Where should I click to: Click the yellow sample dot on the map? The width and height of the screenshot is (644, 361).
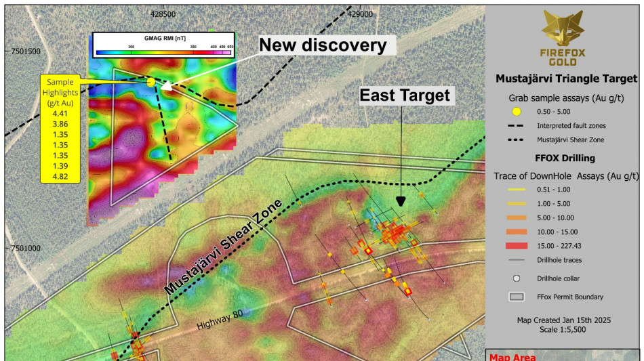point(150,82)
